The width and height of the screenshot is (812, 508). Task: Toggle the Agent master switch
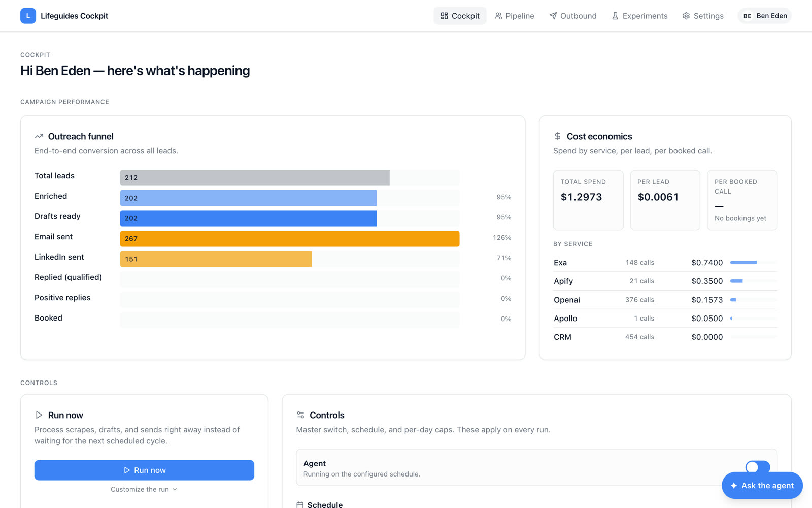coord(758,467)
